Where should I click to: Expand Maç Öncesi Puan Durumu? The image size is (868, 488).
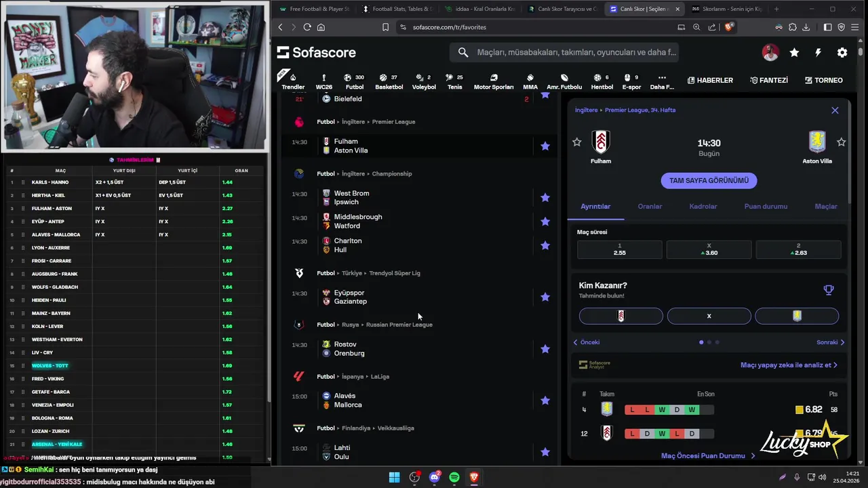(708, 456)
